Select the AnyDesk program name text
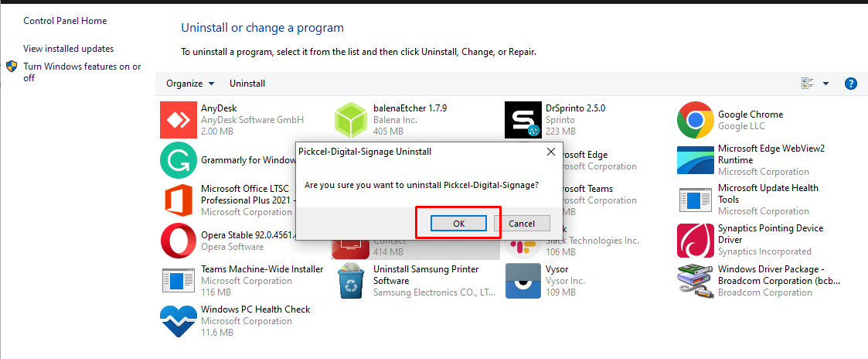868x359 pixels. [x=219, y=108]
